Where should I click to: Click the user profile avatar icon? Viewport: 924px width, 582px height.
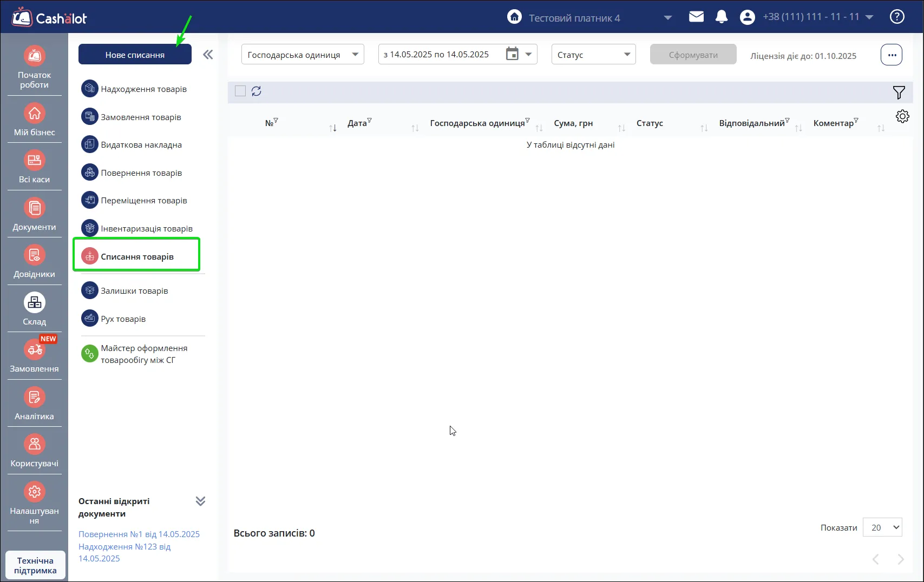(x=747, y=17)
